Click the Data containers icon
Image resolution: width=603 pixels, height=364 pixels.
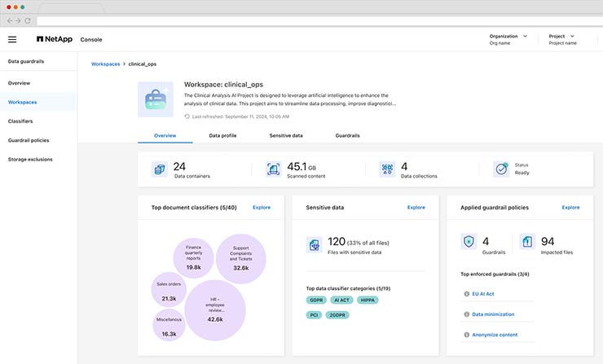[x=159, y=169]
